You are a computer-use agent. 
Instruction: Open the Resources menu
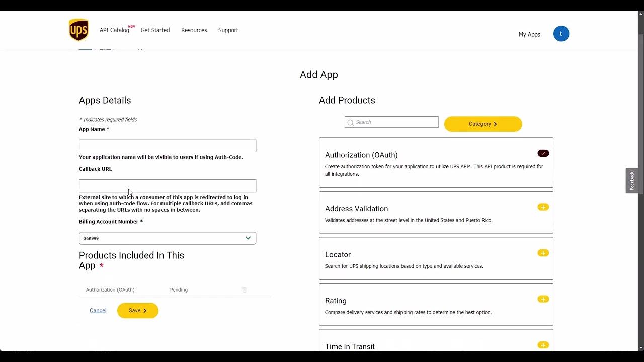coord(194,30)
